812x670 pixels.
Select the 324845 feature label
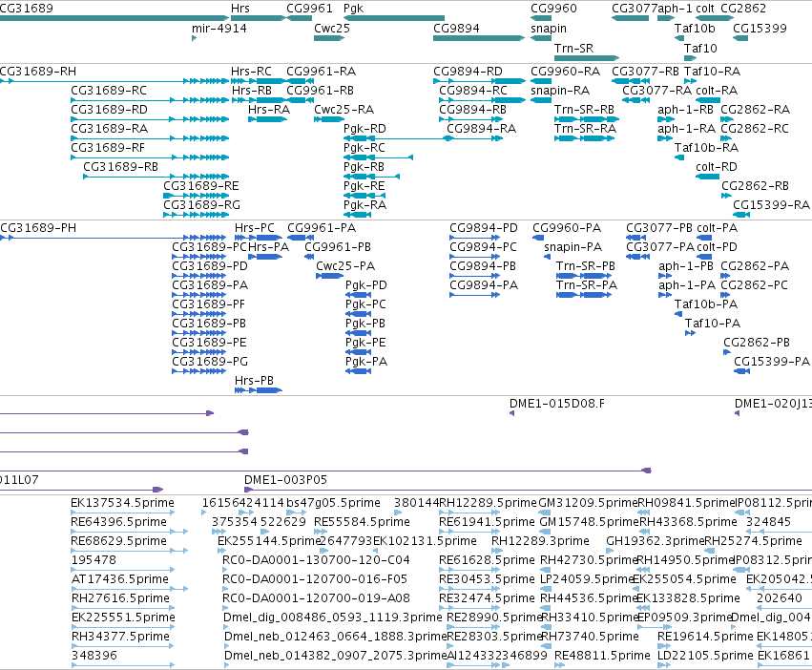tap(768, 522)
